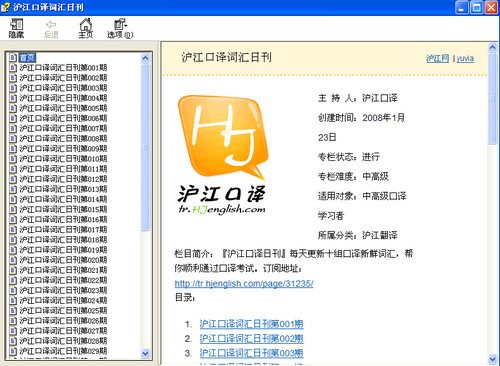The width and height of the screenshot is (500, 366).
Task: Click the content pane scrollbar thumb
Action: 493,99
